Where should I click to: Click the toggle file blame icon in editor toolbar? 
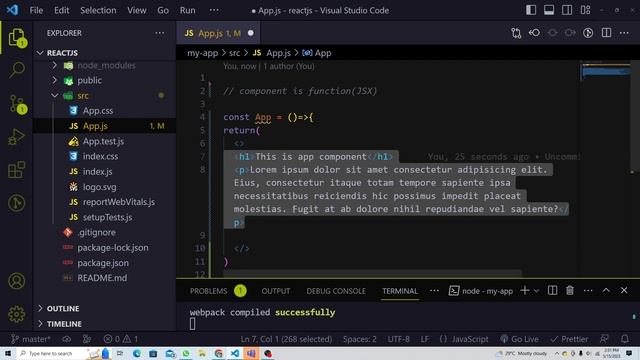[588, 33]
